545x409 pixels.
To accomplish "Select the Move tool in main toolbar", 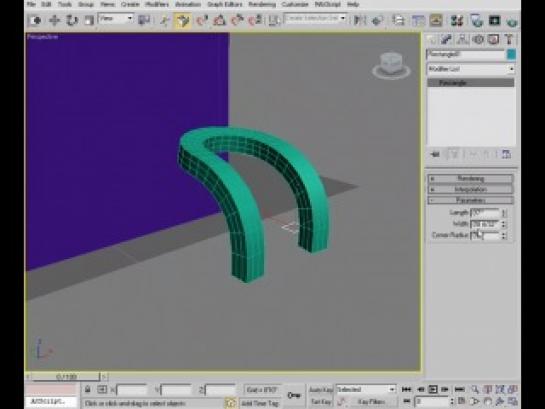I will (55, 21).
